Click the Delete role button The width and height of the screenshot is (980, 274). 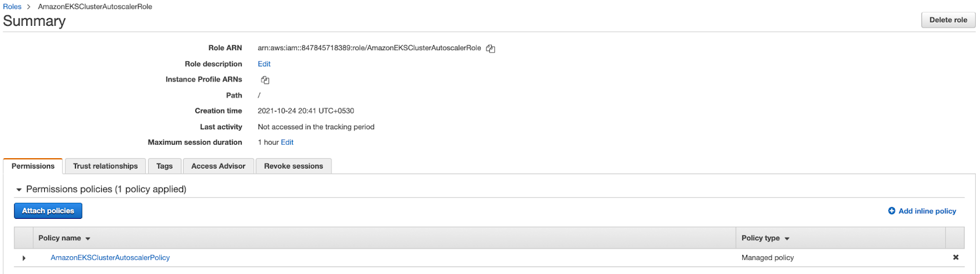[948, 20]
